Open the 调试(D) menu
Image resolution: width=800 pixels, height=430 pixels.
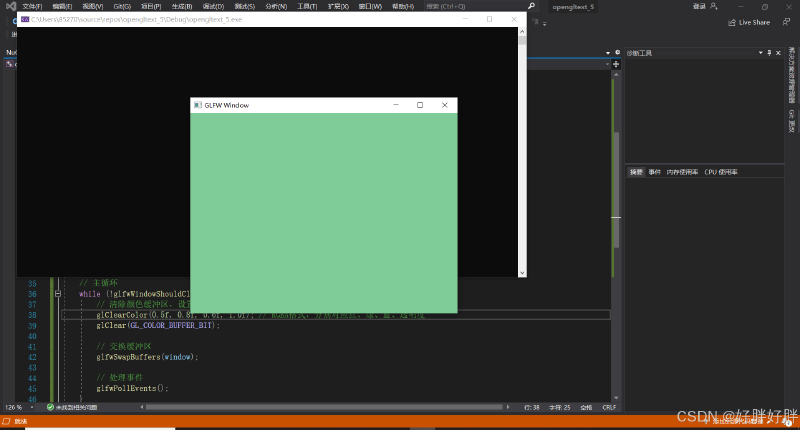tap(213, 6)
